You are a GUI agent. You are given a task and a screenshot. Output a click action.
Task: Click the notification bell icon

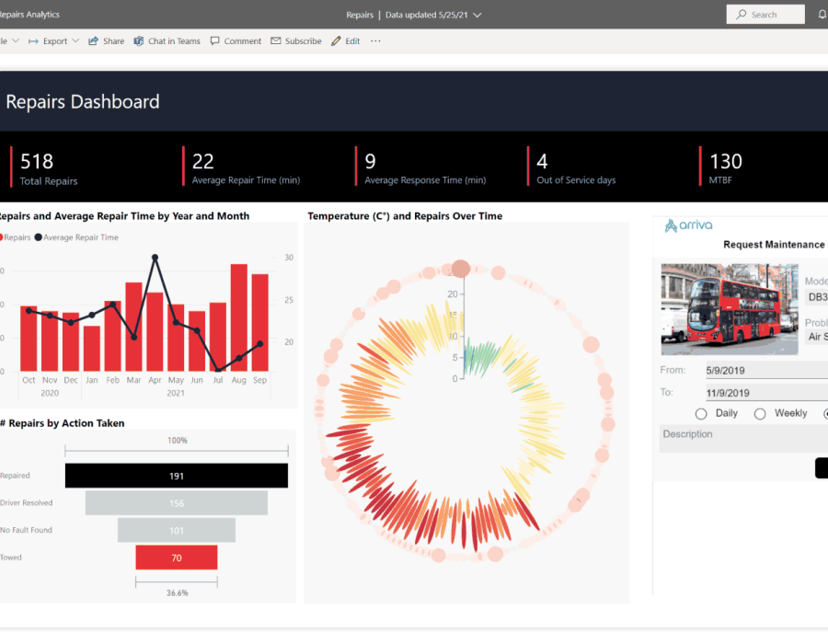point(822,15)
